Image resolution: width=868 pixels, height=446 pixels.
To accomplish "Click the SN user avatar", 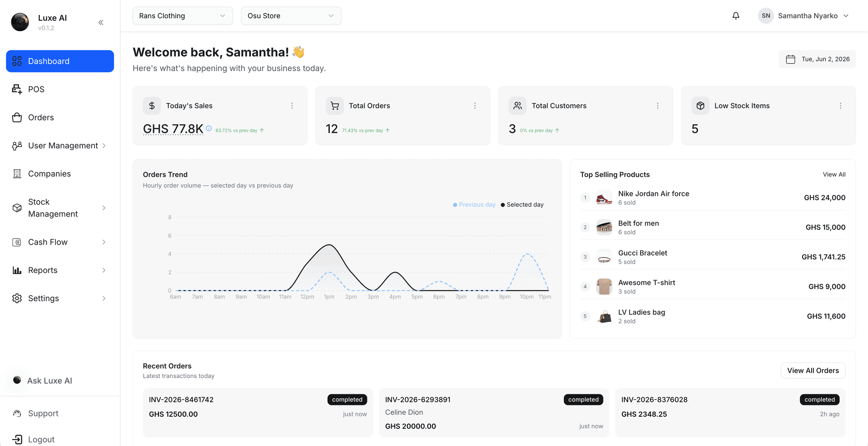I will pyautogui.click(x=766, y=16).
